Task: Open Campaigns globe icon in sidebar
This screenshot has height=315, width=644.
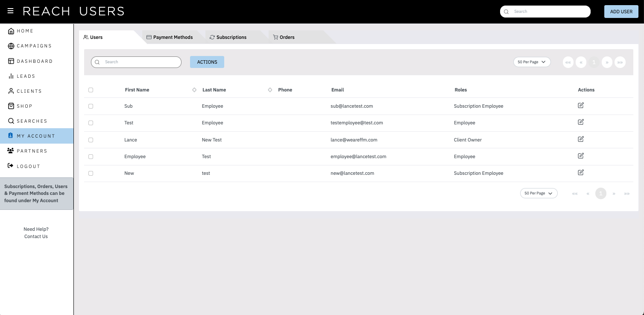Action: [11, 46]
